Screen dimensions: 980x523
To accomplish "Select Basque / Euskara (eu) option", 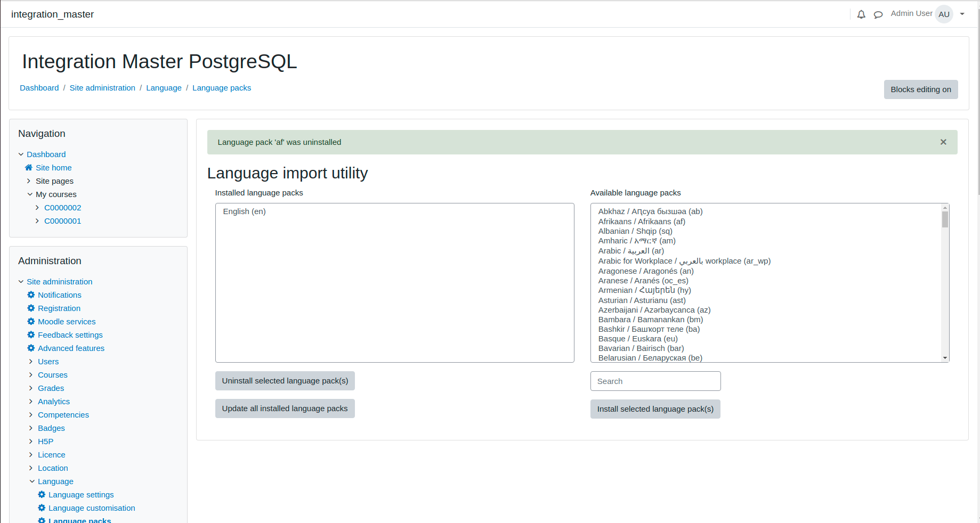I will tap(767, 339).
